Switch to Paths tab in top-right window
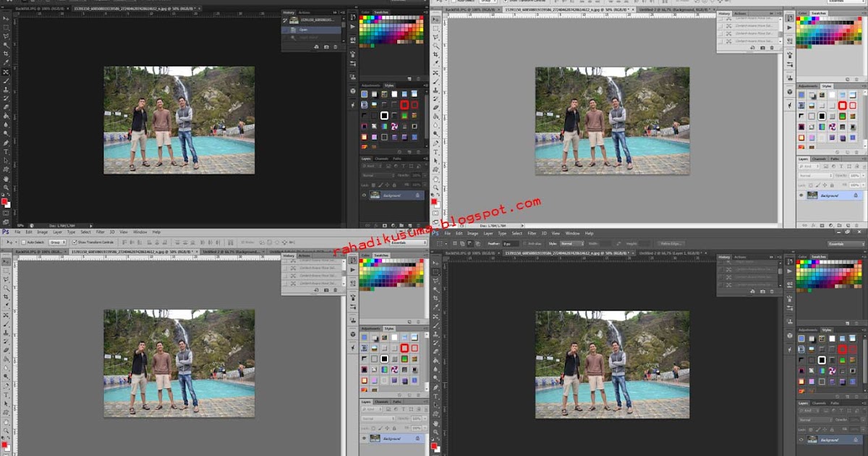Image resolution: width=868 pixels, height=456 pixels. tap(835, 159)
